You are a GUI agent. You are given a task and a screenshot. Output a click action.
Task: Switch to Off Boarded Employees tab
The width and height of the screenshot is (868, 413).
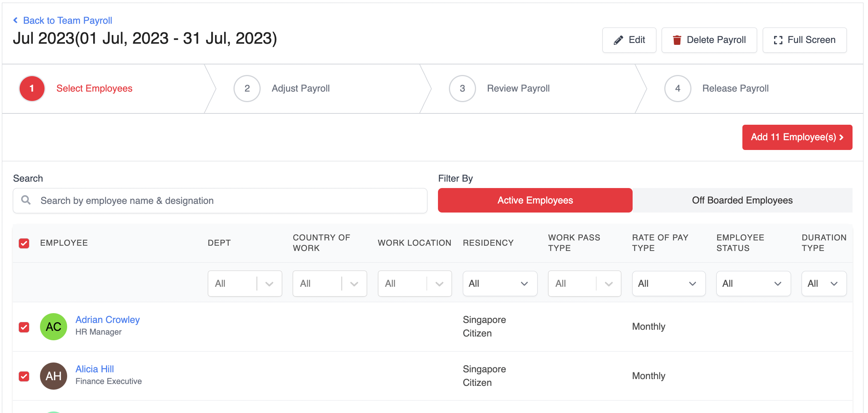click(x=742, y=200)
